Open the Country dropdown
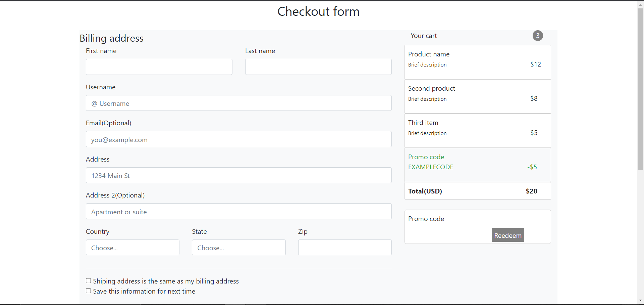 [x=132, y=248]
